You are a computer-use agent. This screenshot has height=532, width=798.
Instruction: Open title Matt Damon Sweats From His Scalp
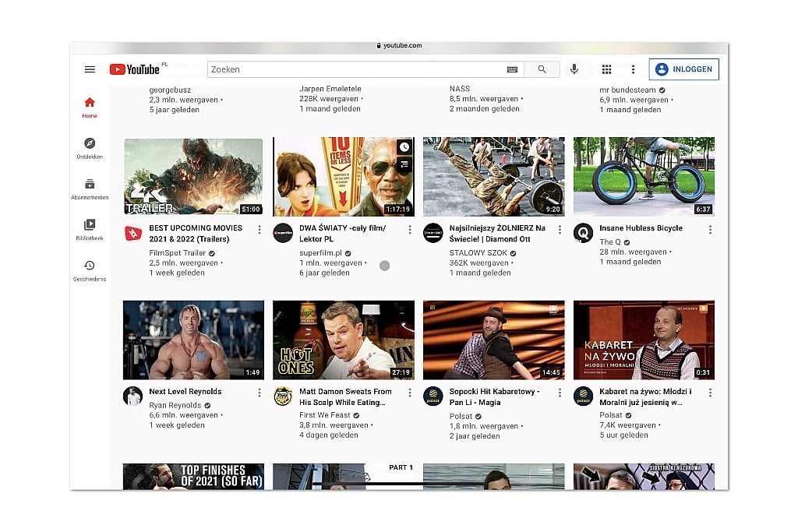(345, 396)
